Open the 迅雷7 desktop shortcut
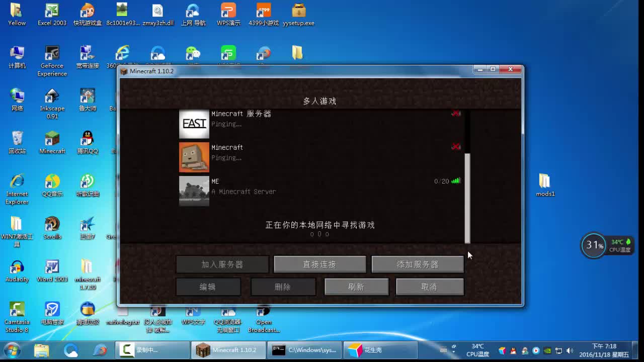Screen dimensions: 644x362 [x=88, y=228]
